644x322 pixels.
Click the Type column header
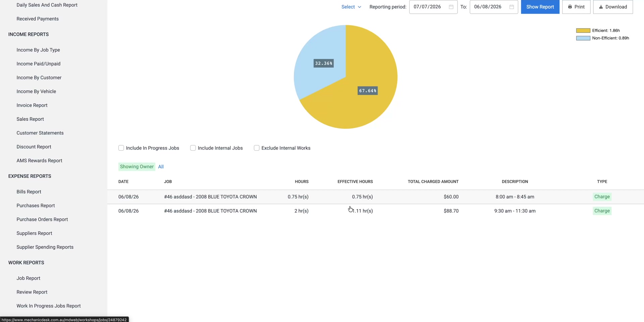(602, 182)
